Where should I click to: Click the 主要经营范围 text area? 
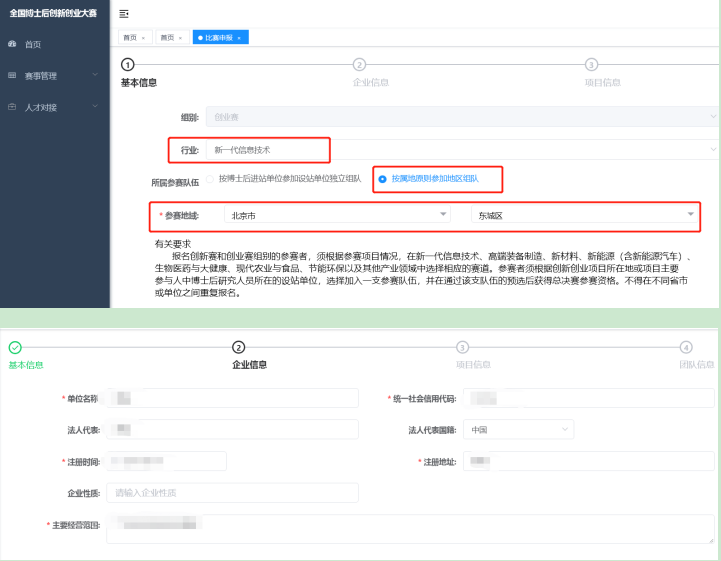[x=410, y=529]
